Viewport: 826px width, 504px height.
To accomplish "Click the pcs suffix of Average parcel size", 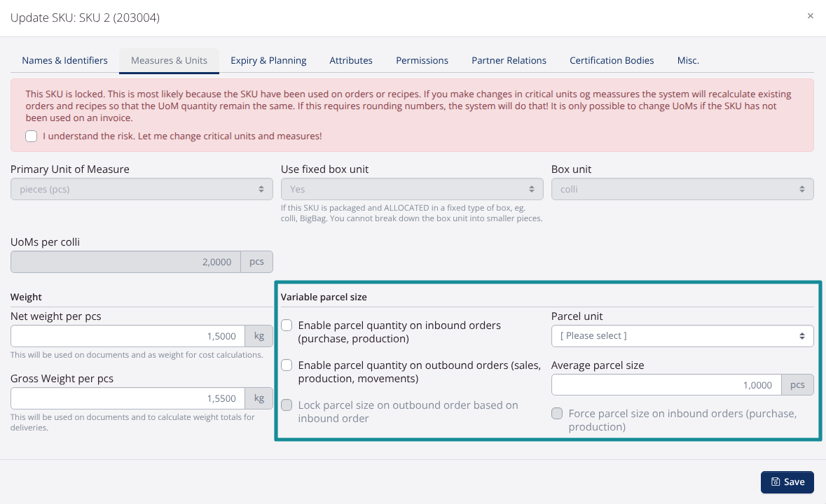I will (797, 384).
